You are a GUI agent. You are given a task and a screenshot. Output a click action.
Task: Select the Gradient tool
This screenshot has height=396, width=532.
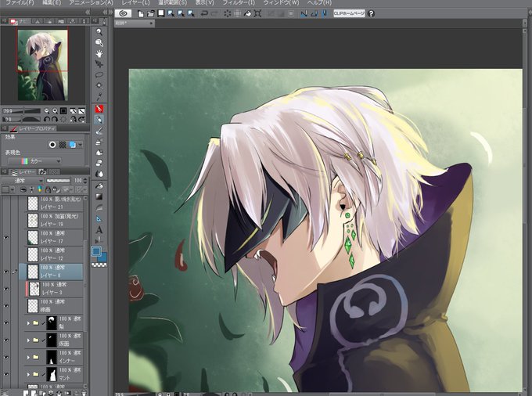(x=99, y=196)
